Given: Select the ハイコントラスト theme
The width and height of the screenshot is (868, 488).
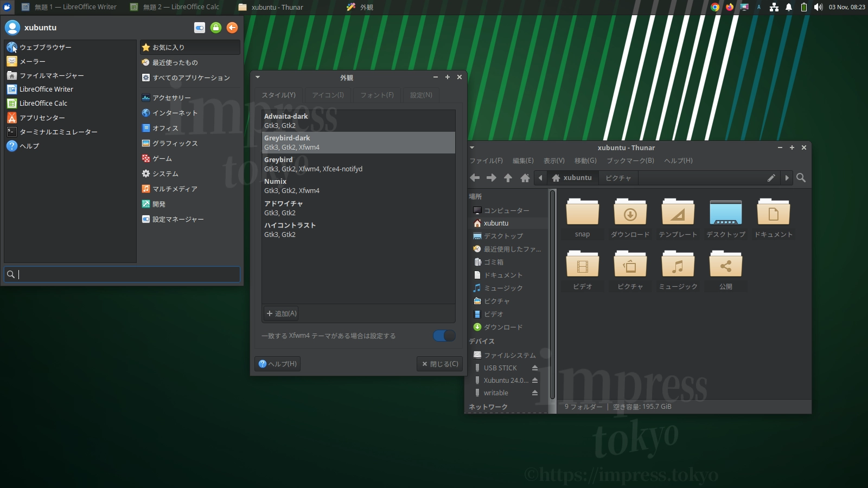Looking at the screenshot, I should [359, 230].
